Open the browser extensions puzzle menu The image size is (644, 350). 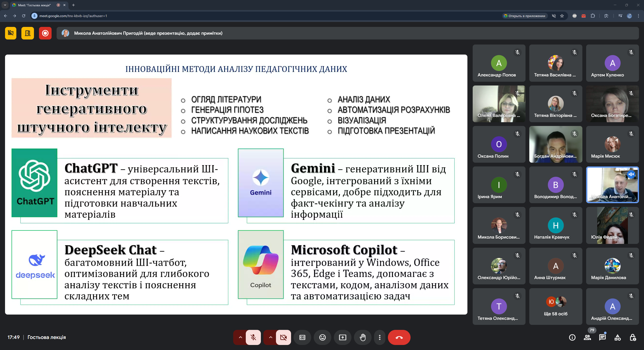click(x=593, y=16)
